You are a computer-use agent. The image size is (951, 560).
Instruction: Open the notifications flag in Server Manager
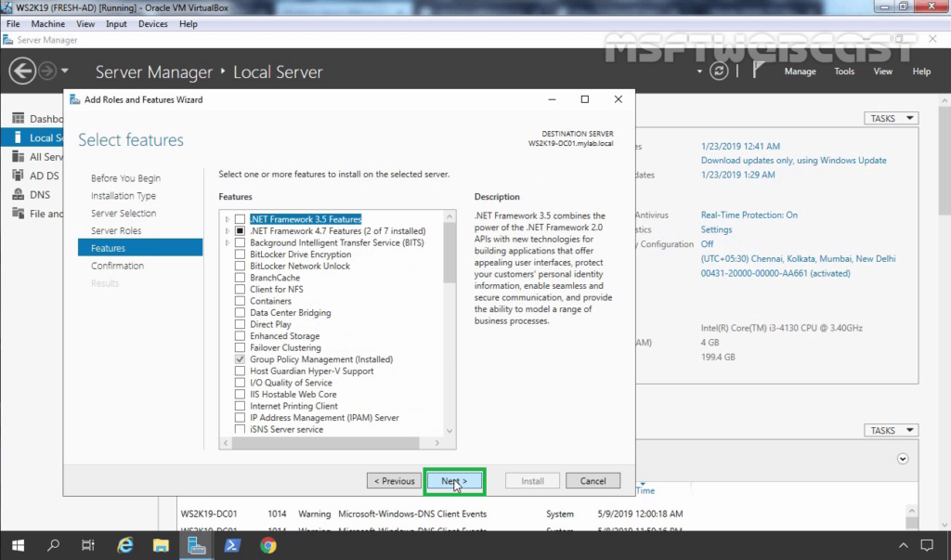(759, 71)
